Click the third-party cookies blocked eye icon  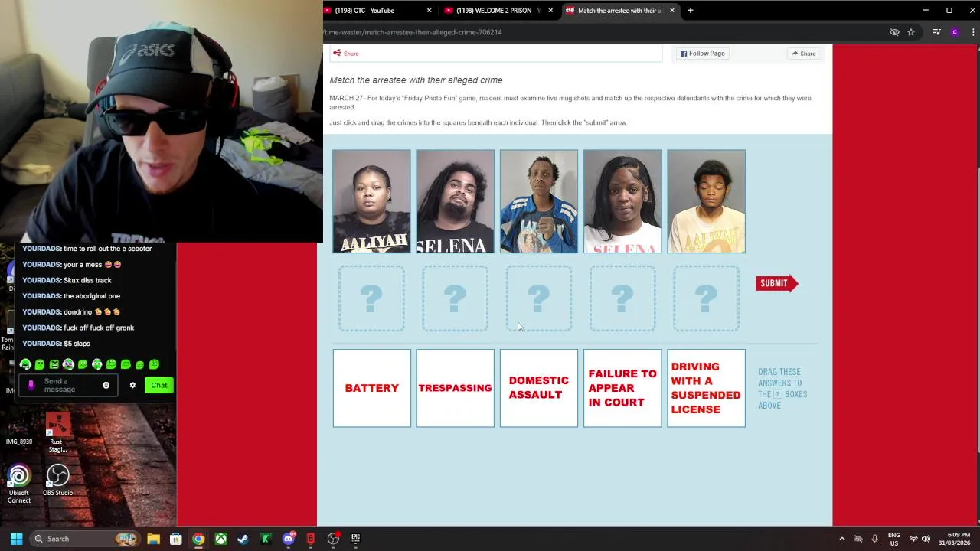[x=894, y=32]
